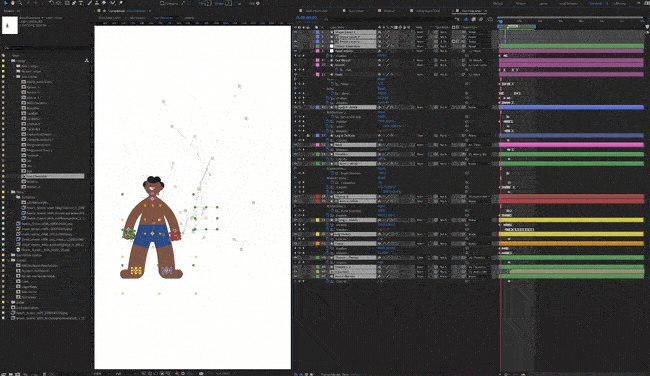Select the Hand tool
The height and width of the screenshot is (376, 650).
[x=13, y=3]
